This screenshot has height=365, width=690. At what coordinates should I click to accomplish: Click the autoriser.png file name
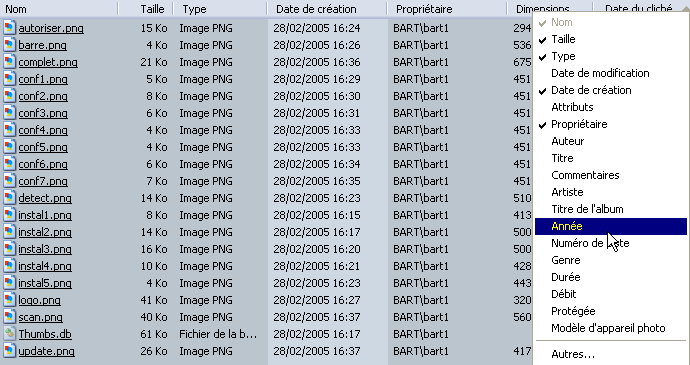51,29
